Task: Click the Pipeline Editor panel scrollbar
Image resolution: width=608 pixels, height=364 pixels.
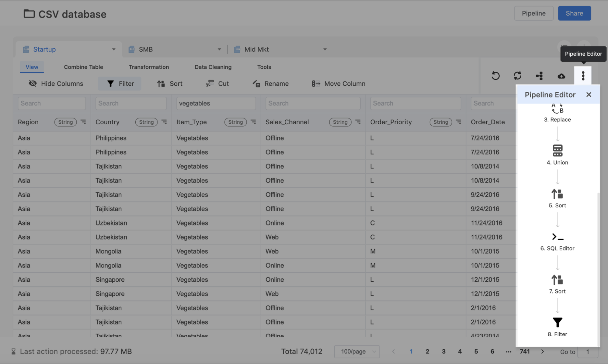Action: pyautogui.click(x=599, y=269)
